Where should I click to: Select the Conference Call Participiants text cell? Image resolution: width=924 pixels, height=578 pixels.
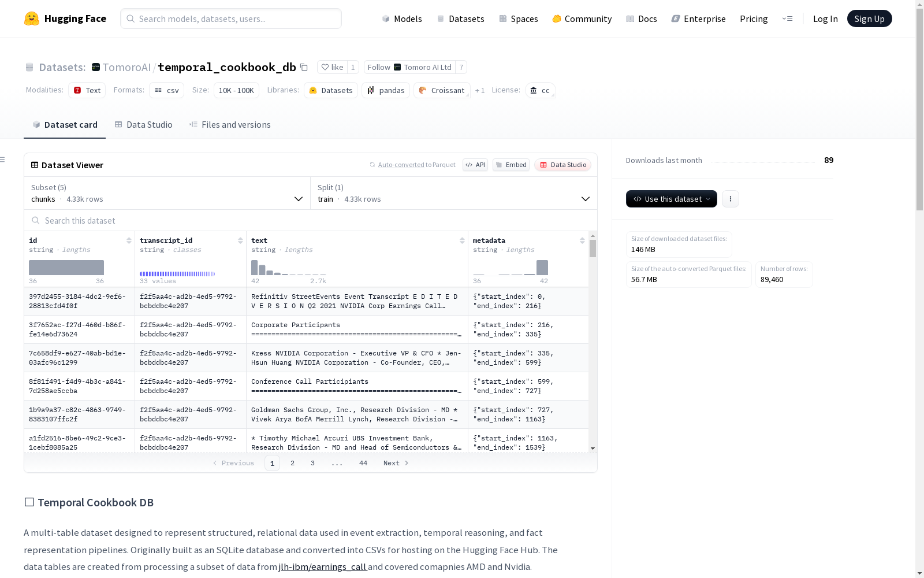(357, 386)
